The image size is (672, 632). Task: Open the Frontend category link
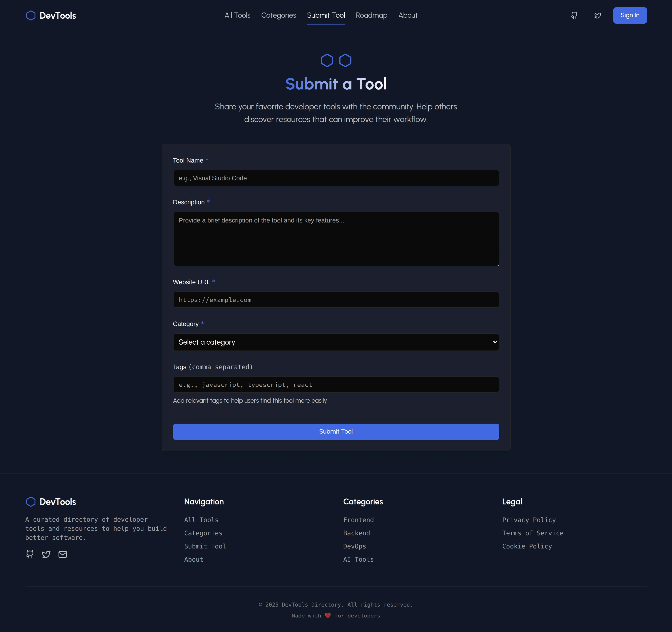pyautogui.click(x=358, y=520)
